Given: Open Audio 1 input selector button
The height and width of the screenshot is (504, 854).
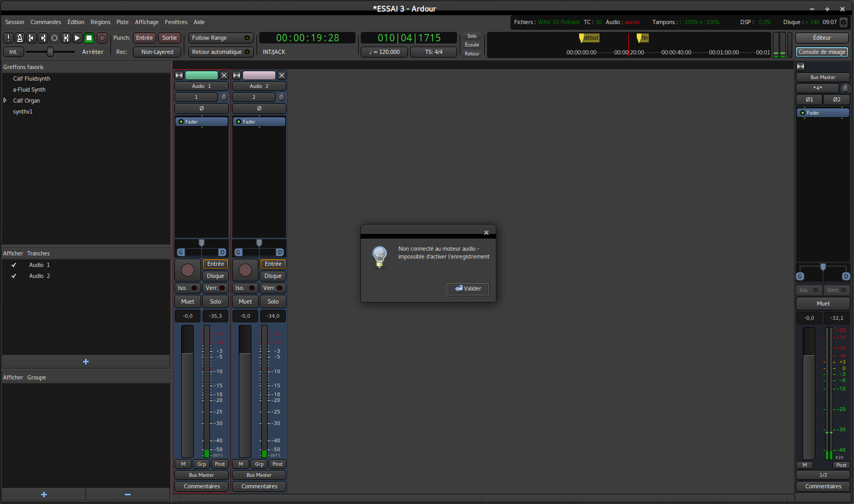Looking at the screenshot, I should point(196,97).
